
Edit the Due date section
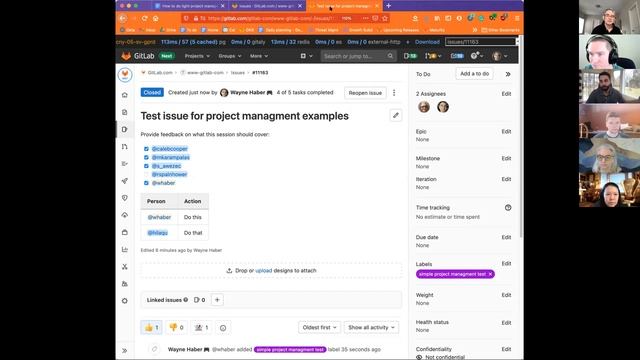click(506, 237)
